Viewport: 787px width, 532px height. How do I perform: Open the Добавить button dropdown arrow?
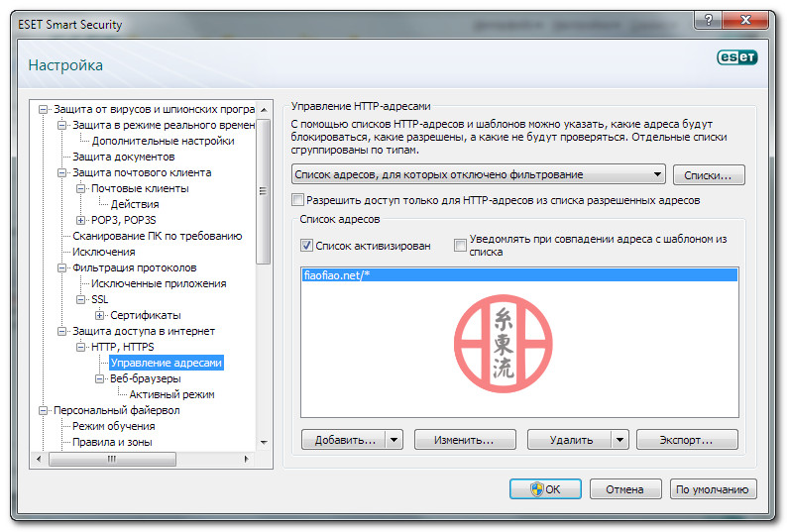(394, 440)
